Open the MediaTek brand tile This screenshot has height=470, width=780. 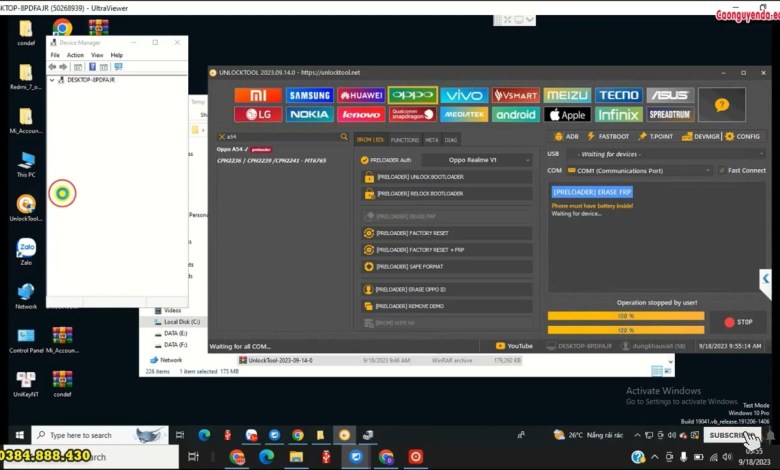tap(464, 114)
